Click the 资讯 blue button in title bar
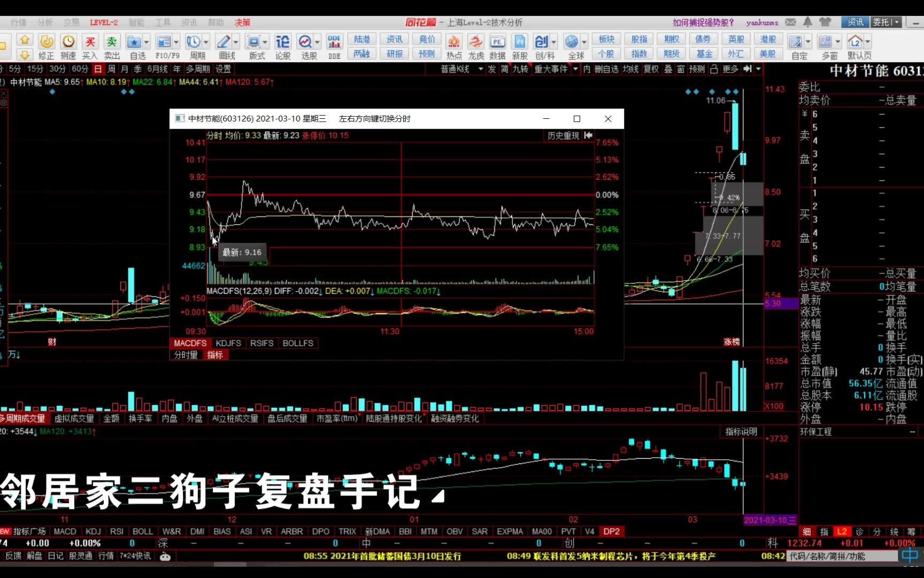The image size is (924, 578). pyautogui.click(x=856, y=22)
